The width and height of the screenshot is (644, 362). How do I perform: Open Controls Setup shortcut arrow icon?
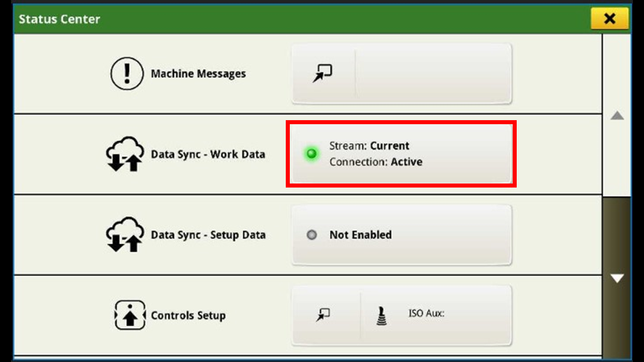323,315
